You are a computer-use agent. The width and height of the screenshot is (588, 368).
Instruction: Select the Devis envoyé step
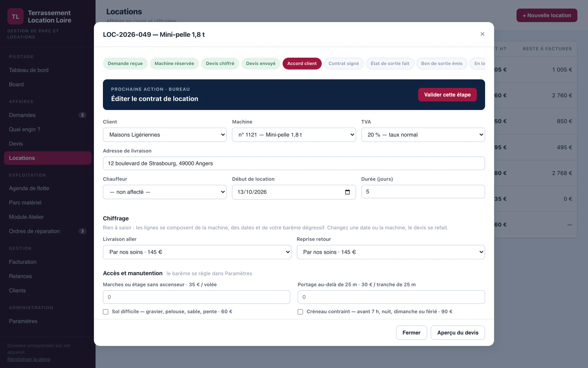coord(261,63)
